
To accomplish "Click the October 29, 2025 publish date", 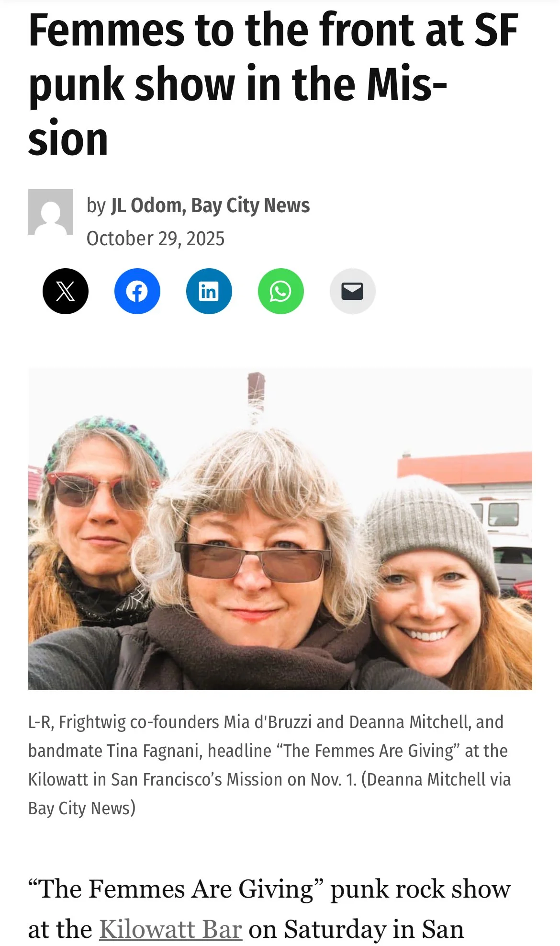I will 156,239.
